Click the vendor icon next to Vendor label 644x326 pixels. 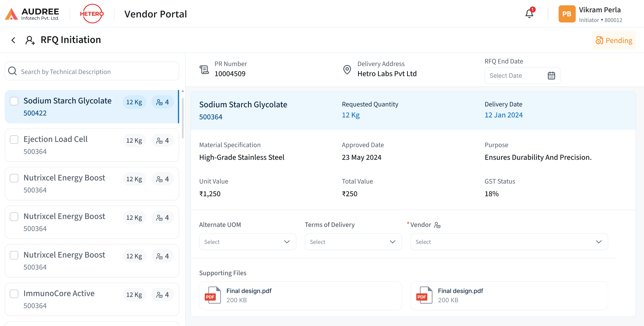437,225
